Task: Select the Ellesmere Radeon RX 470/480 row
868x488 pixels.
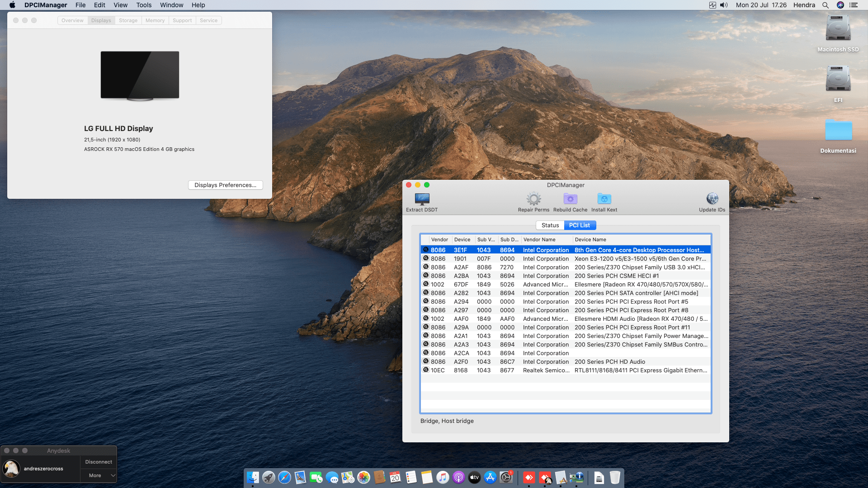Action: point(566,284)
